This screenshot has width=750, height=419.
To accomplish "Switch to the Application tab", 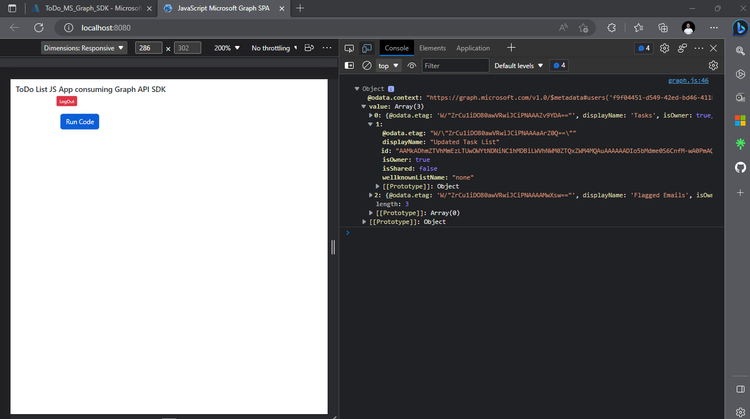I will 473,48.
